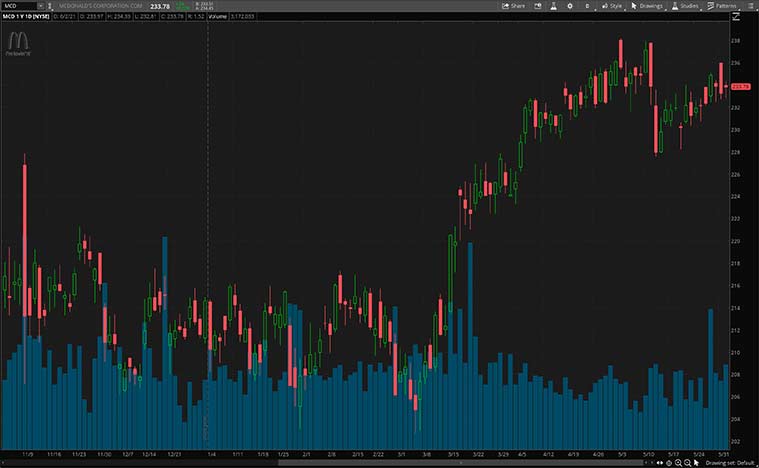This screenshot has height=468, width=759.
Task: Click the hamburger menu icon at top right
Action: coord(752,5)
